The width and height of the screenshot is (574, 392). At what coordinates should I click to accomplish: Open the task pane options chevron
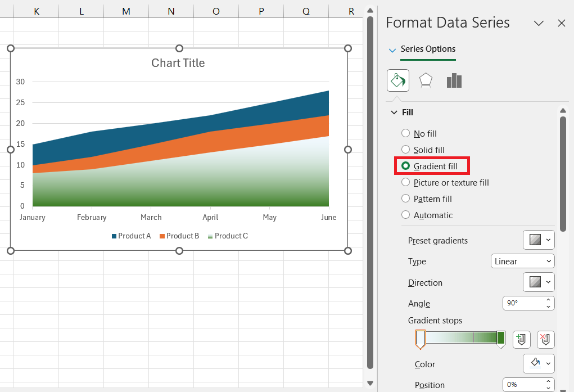coord(539,23)
